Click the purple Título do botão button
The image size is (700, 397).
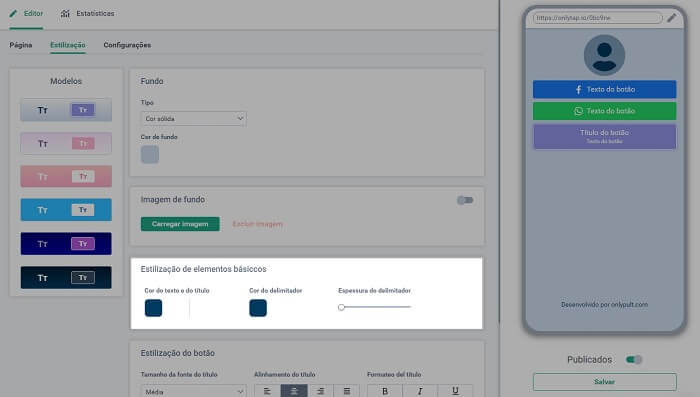pyautogui.click(x=604, y=137)
